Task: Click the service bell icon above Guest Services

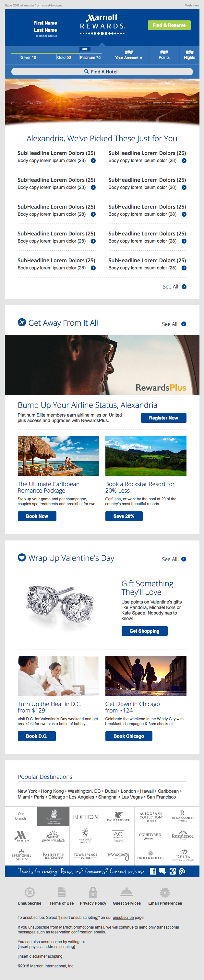Action: pos(126,892)
